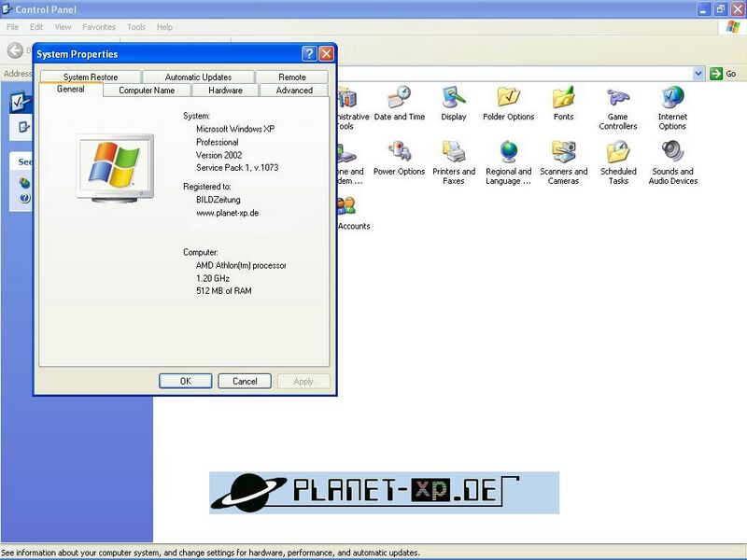Image resolution: width=747 pixels, height=560 pixels.
Task: Click the '512 MB of RAM' text
Action: [223, 290]
